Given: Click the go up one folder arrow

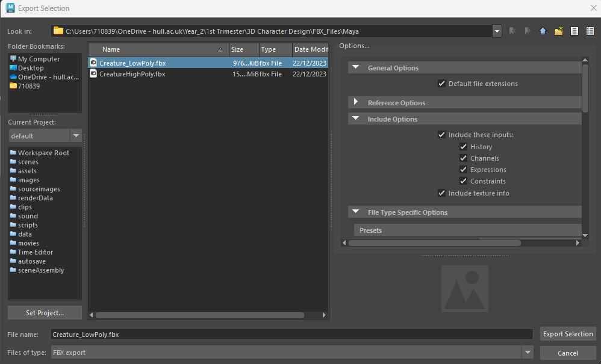Looking at the screenshot, I should [x=543, y=31].
